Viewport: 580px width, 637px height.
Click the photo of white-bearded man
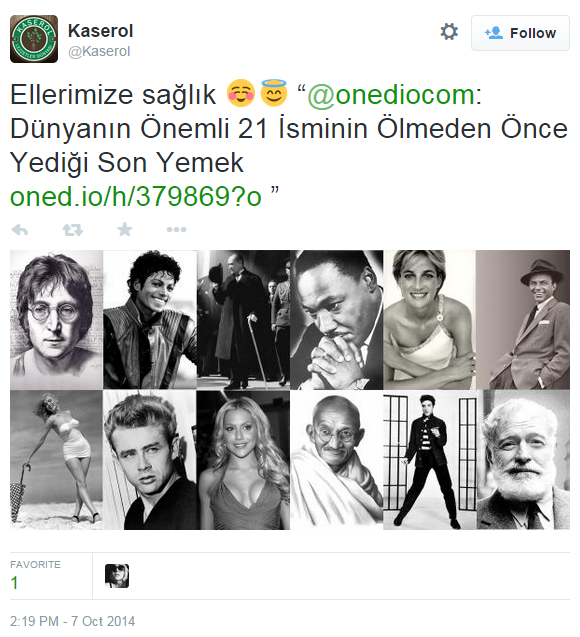523,460
